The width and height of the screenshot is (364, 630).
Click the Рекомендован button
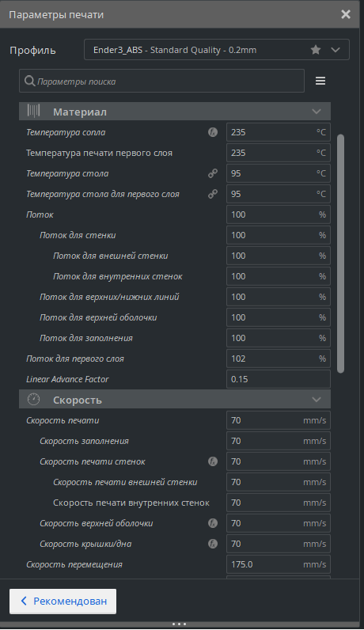[63, 601]
